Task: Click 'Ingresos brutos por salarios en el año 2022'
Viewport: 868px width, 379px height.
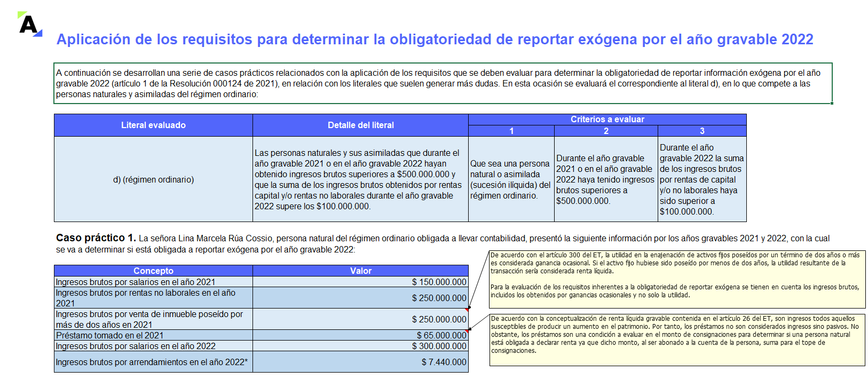Action: coord(153,346)
